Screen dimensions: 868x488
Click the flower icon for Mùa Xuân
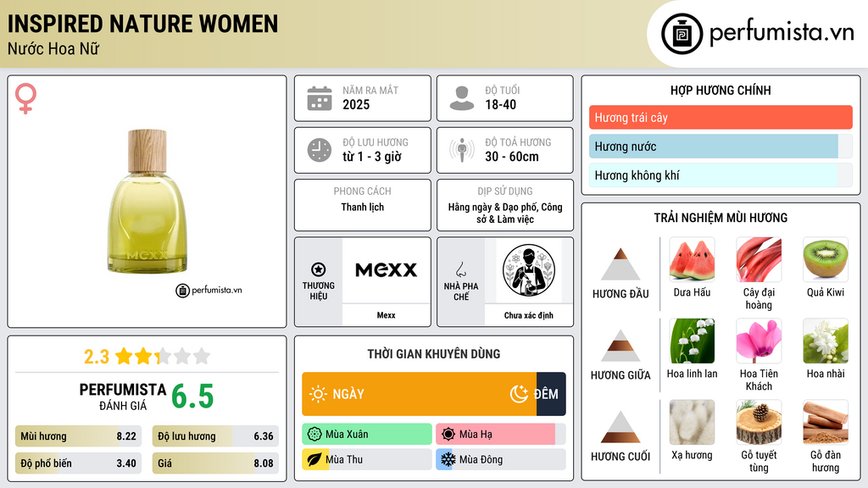[314, 435]
